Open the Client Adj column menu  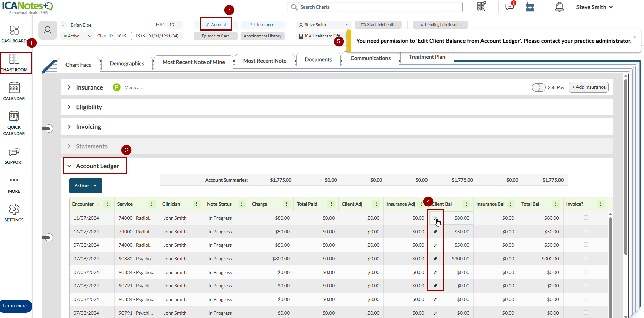click(376, 204)
